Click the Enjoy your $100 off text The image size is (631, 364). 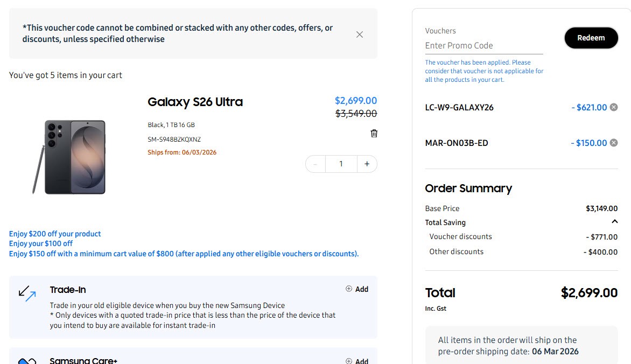(41, 243)
